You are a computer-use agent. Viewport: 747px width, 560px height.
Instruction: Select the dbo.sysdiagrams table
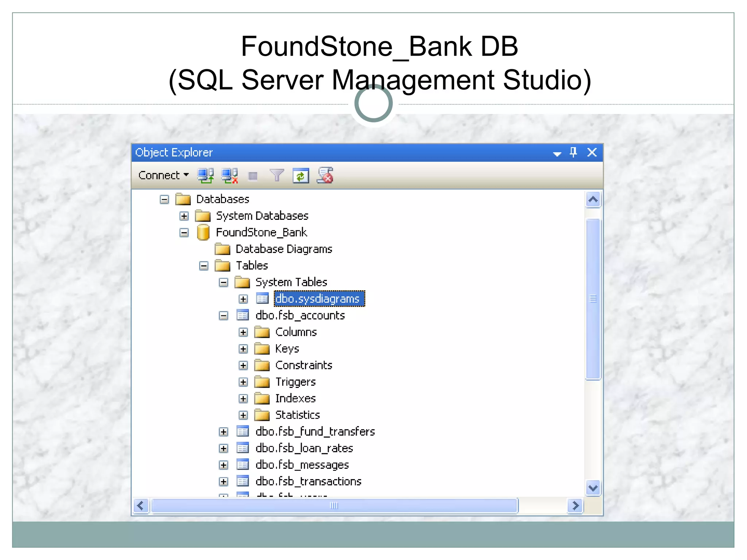click(320, 299)
